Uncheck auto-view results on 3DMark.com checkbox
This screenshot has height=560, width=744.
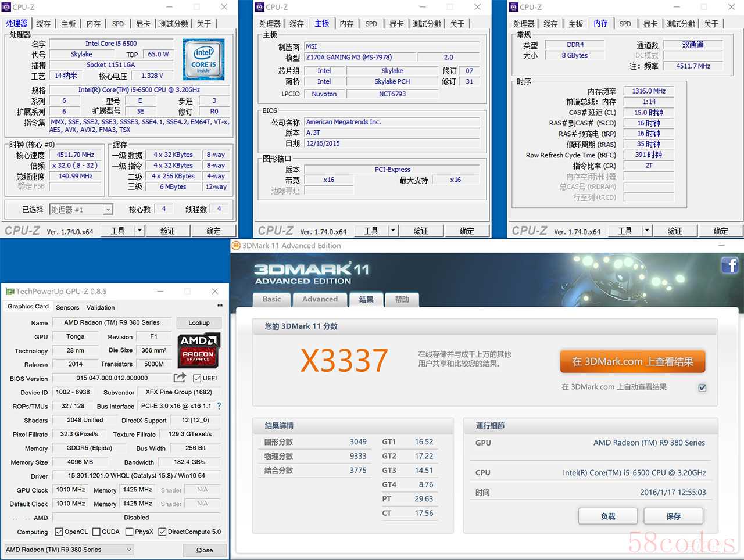(x=702, y=387)
